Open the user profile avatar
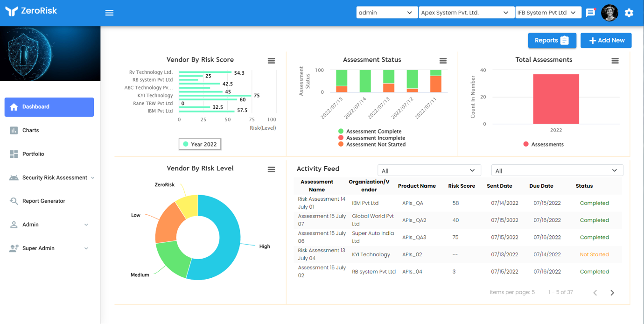The image size is (644, 324). [609, 13]
